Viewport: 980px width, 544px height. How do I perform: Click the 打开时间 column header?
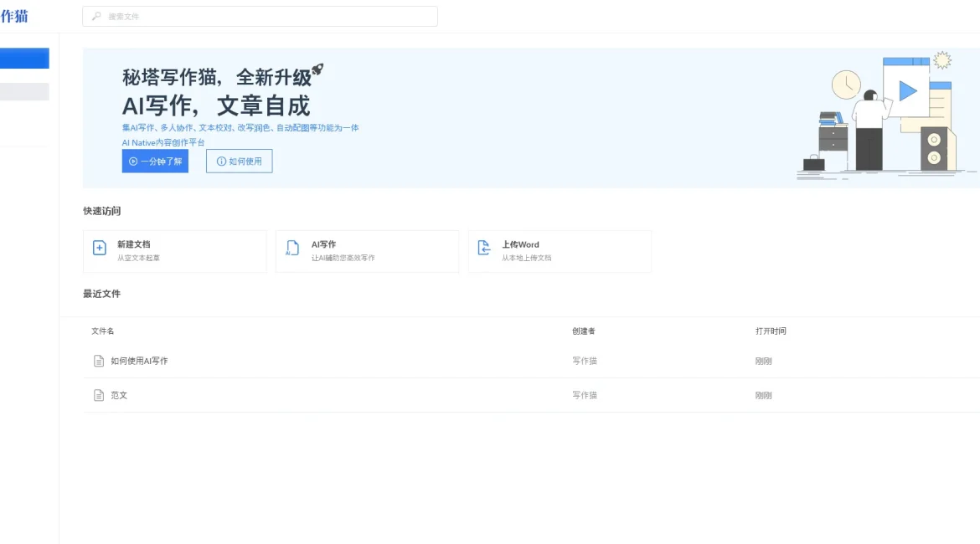coord(771,331)
